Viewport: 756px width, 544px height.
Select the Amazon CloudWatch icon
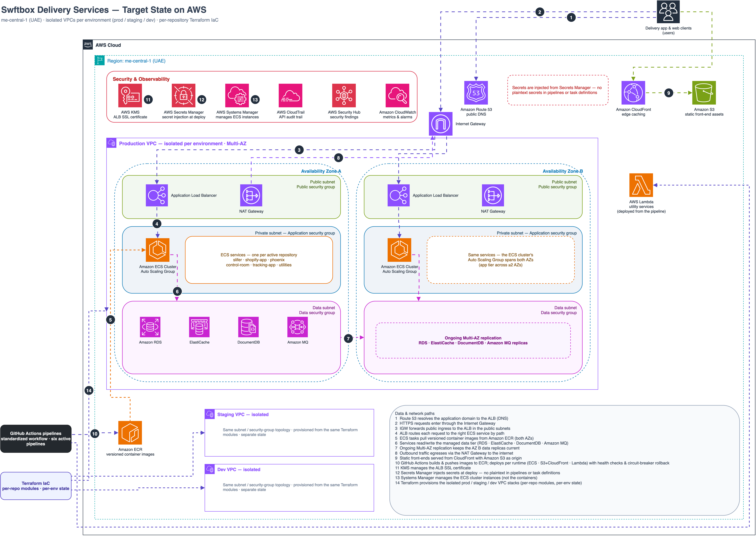[x=397, y=95]
